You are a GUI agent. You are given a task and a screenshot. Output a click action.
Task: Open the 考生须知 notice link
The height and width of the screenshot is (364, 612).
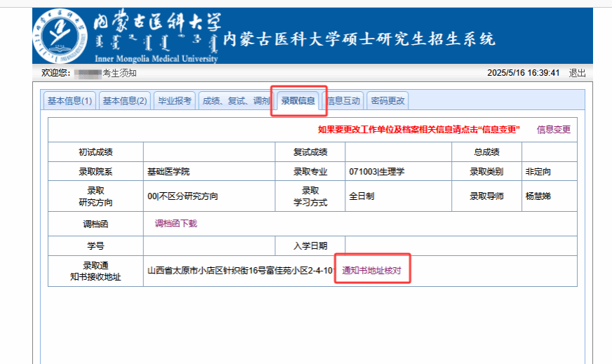119,73
